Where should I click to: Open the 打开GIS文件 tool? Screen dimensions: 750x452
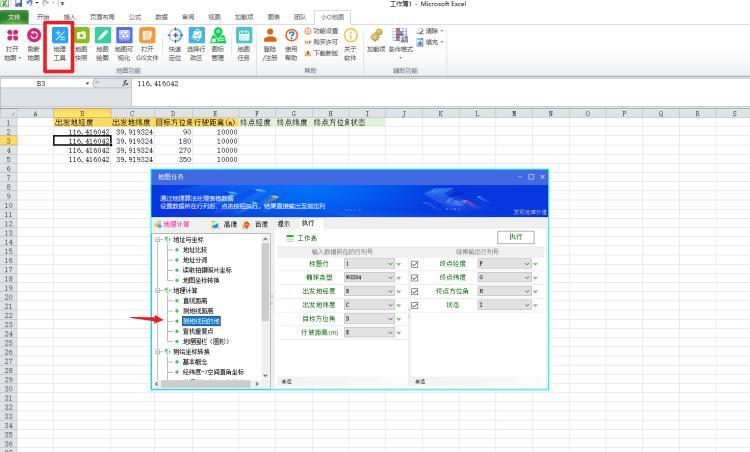coord(147,46)
